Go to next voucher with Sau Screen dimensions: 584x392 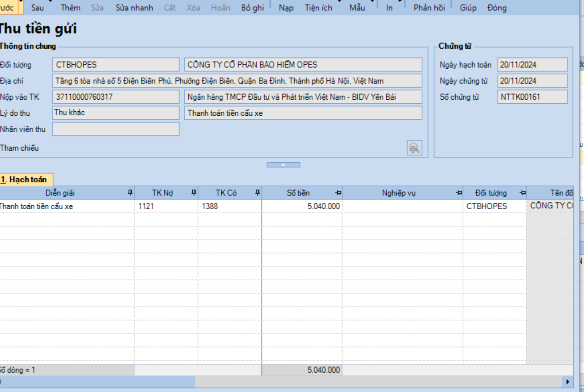click(x=38, y=8)
